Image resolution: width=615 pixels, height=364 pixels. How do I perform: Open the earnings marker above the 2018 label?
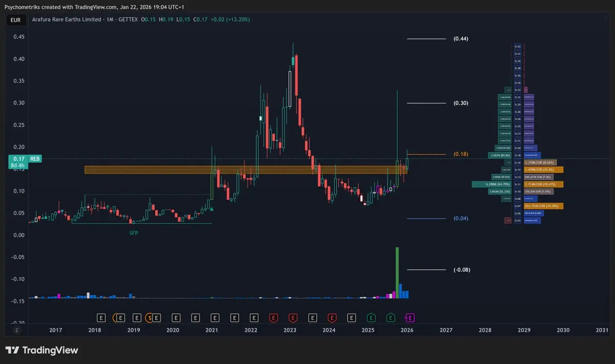[x=101, y=318]
